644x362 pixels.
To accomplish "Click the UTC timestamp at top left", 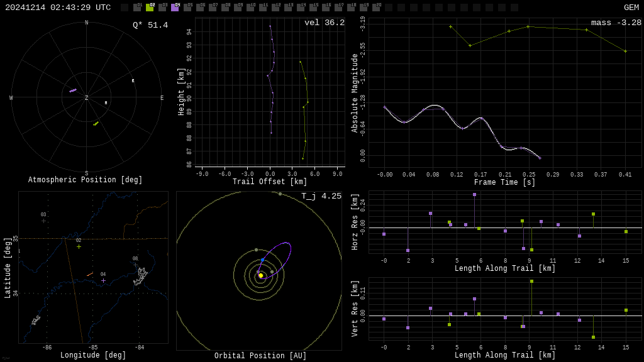I will tap(58, 8).
